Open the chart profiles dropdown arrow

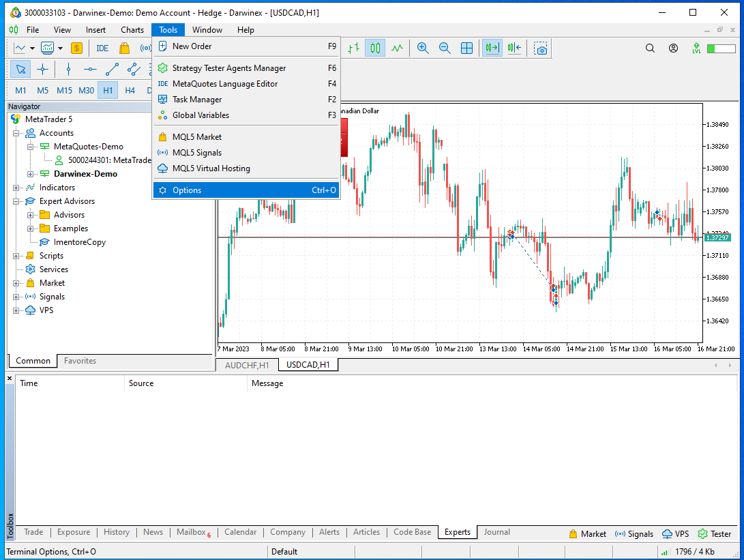[x=60, y=48]
